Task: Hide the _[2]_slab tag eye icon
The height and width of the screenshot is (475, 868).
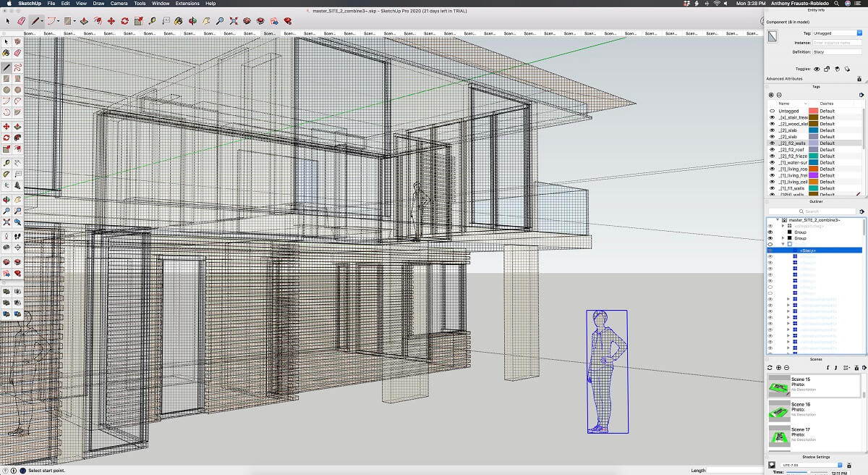Action: (772, 130)
